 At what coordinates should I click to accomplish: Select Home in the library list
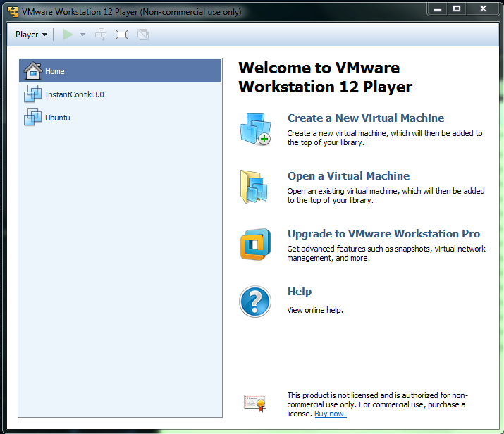[121, 71]
